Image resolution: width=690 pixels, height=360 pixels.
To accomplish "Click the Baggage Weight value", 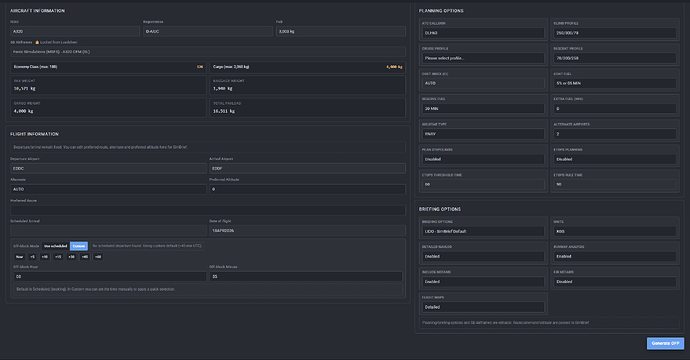I will click(x=223, y=88).
